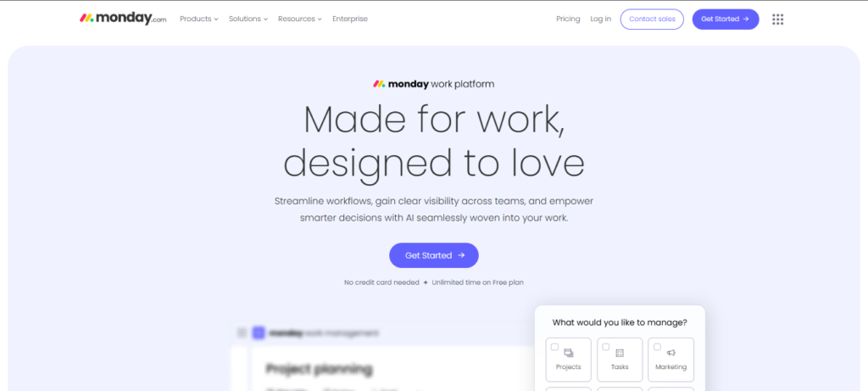This screenshot has height=391, width=868.
Task: Click the Projects card icon
Action: (x=569, y=353)
